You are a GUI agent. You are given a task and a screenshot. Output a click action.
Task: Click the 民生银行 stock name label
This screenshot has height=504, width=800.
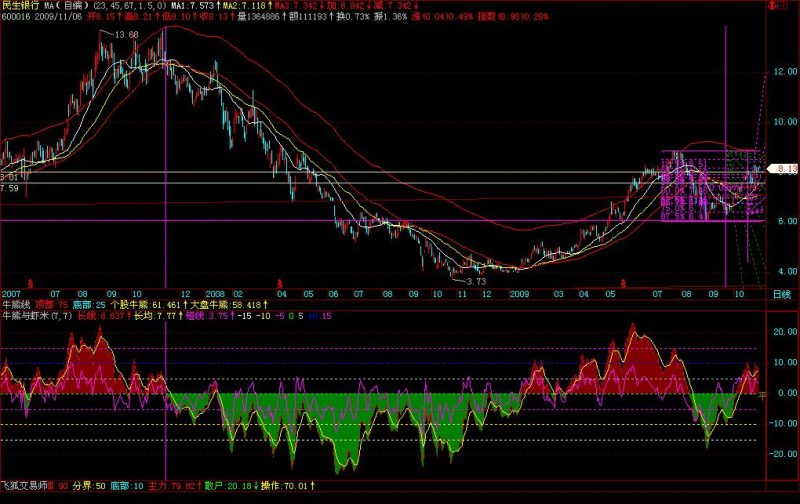(x=20, y=6)
